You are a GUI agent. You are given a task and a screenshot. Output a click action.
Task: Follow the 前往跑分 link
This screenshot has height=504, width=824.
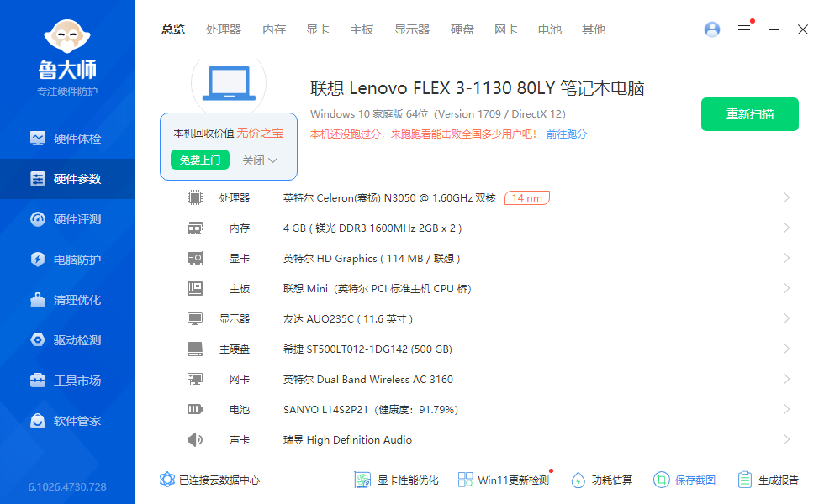(x=567, y=134)
